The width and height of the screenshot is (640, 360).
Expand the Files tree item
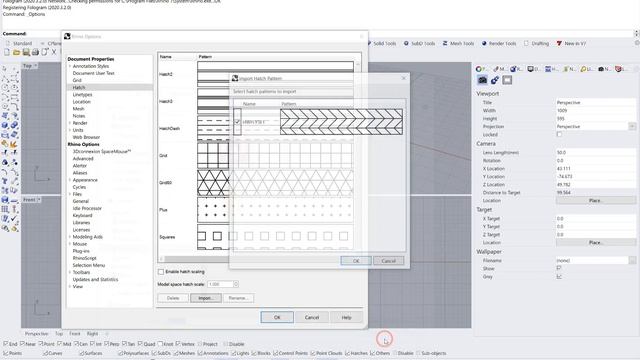70,194
